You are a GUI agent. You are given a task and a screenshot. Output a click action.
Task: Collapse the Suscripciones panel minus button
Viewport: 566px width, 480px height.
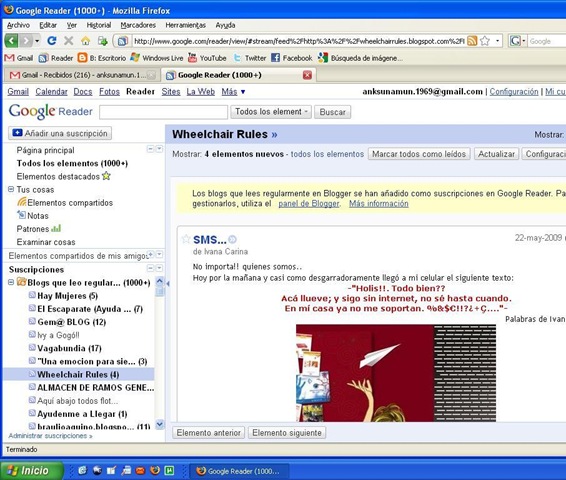point(151,268)
